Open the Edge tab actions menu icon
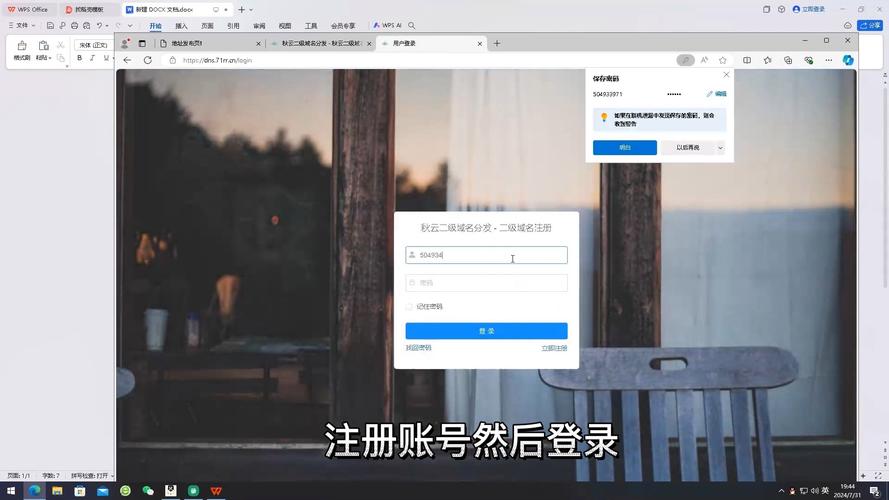This screenshot has width=889, height=500. pos(142,43)
